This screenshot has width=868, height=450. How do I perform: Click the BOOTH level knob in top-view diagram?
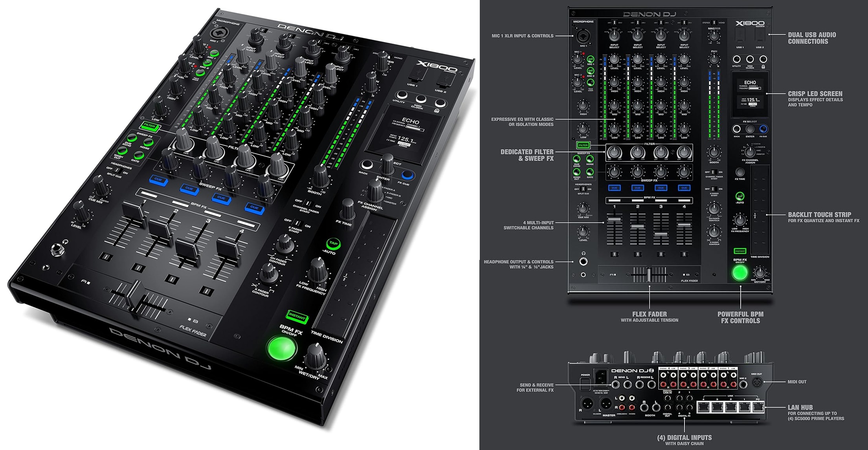coord(714,152)
